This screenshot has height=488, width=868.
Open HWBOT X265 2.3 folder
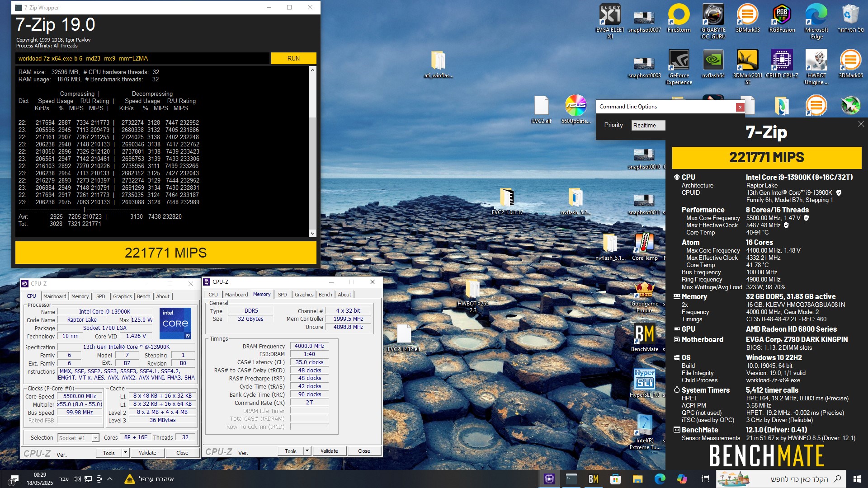point(473,296)
